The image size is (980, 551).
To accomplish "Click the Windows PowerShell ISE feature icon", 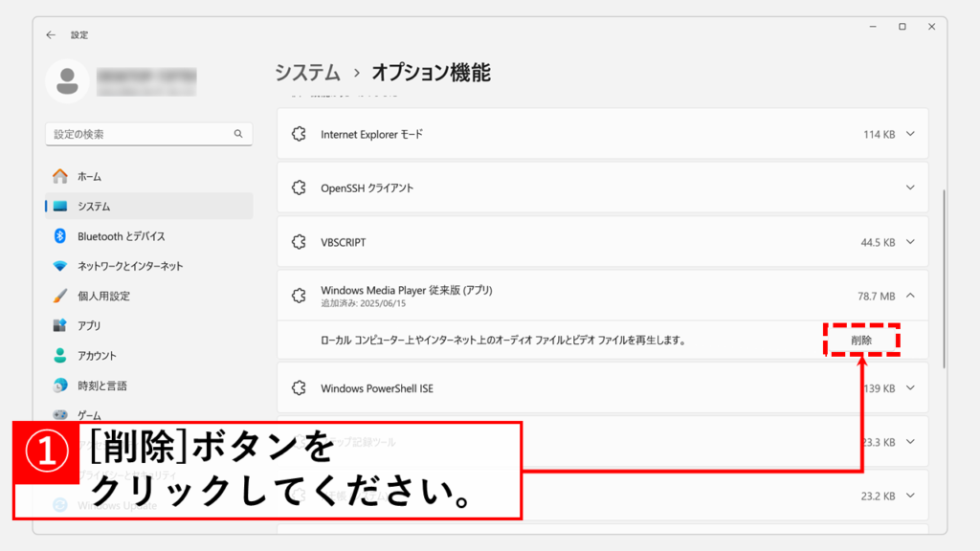I will (x=299, y=388).
